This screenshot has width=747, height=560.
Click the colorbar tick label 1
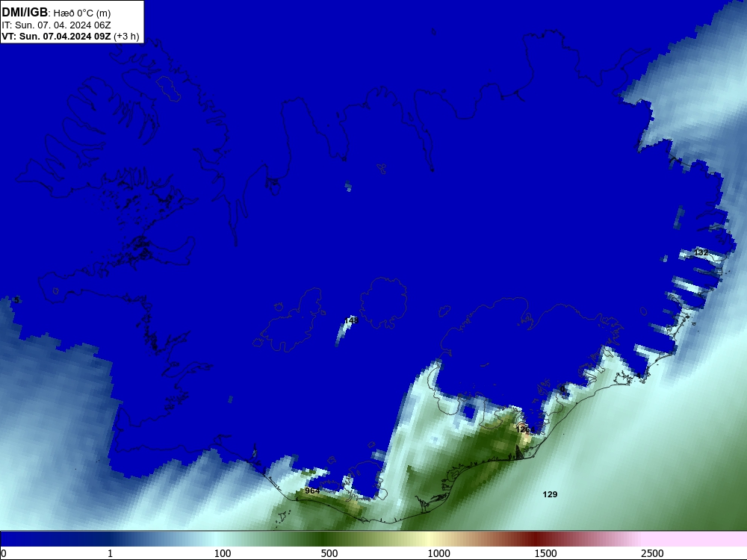tap(110, 553)
